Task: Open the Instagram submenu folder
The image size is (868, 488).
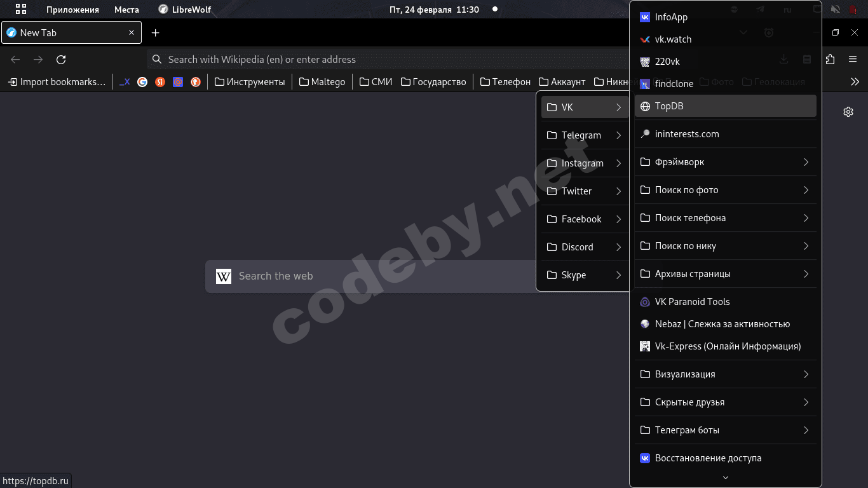Action: point(585,163)
